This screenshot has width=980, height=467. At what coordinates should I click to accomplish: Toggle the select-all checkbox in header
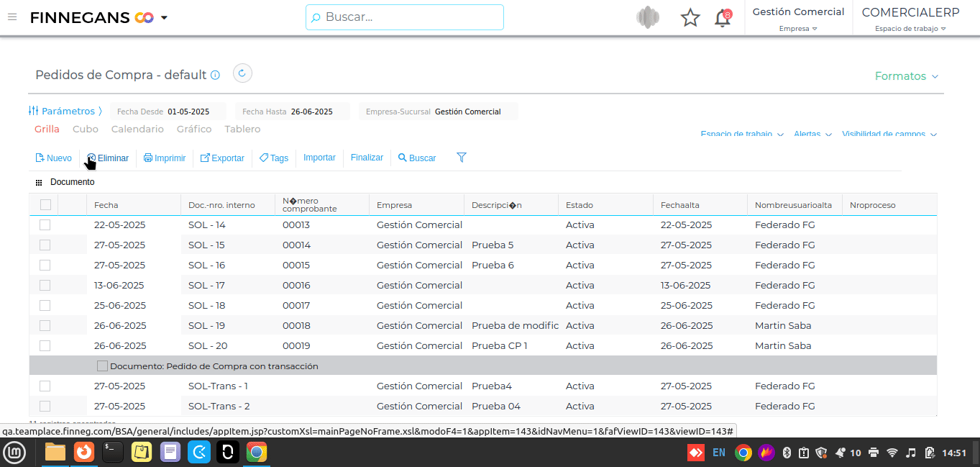click(45, 205)
